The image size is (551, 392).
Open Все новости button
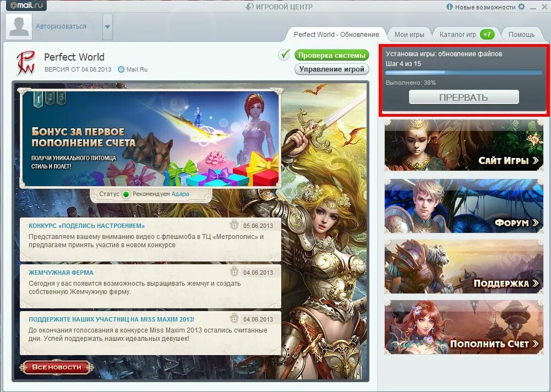click(57, 367)
